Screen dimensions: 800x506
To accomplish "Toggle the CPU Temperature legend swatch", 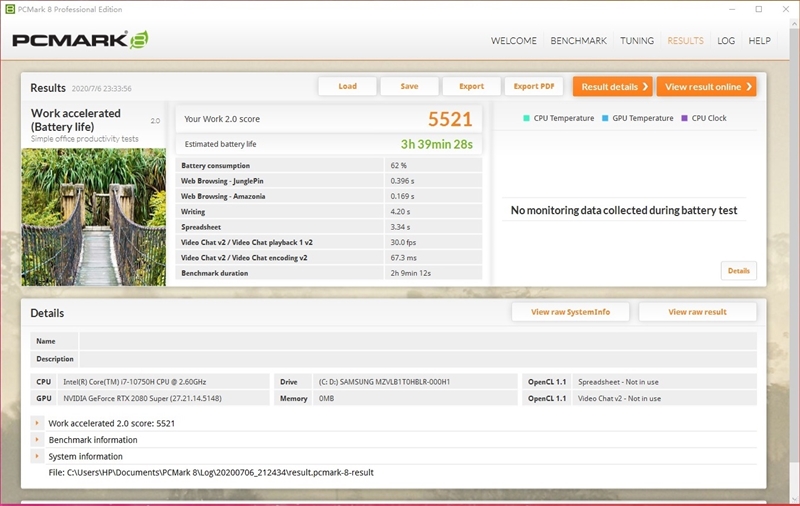I will click(526, 118).
